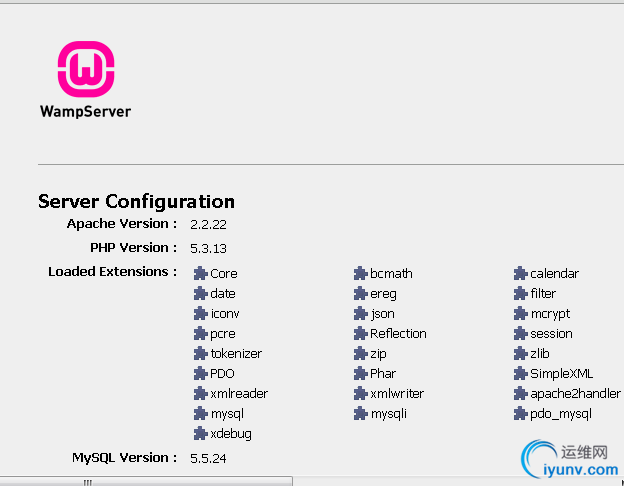The width and height of the screenshot is (624, 486).
Task: Click the xmlreader extension name
Action: [239, 394]
